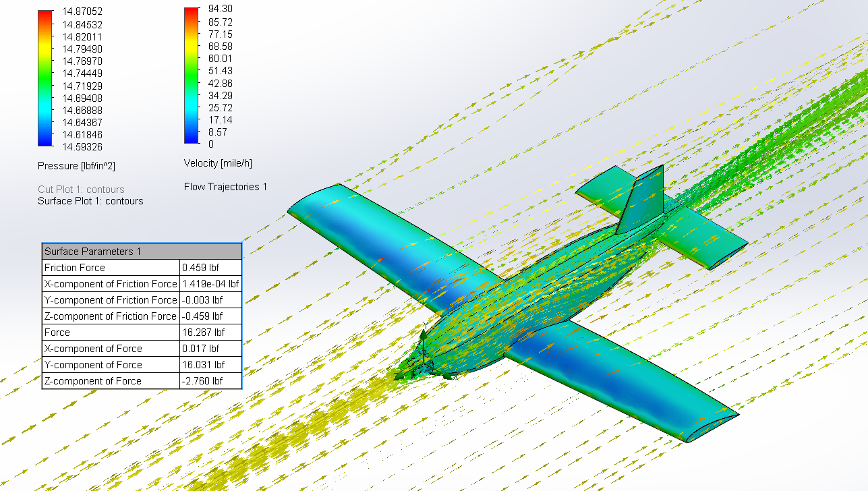
Task: Select pressure legend value 14.69408
Action: pyautogui.click(x=82, y=98)
